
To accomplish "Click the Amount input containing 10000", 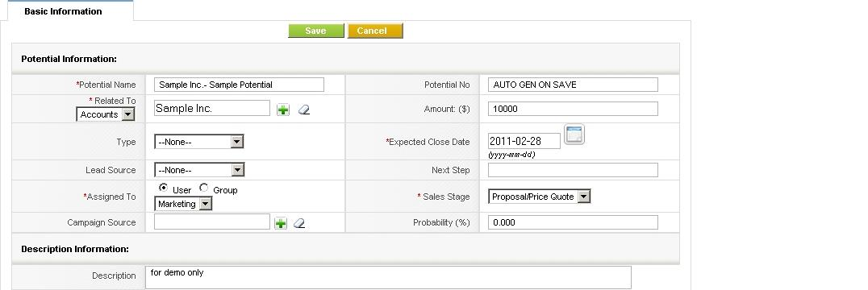I will 573,109.
